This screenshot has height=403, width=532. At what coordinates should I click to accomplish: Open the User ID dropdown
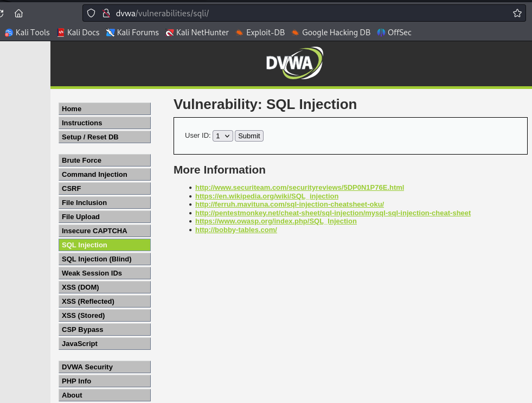(222, 136)
